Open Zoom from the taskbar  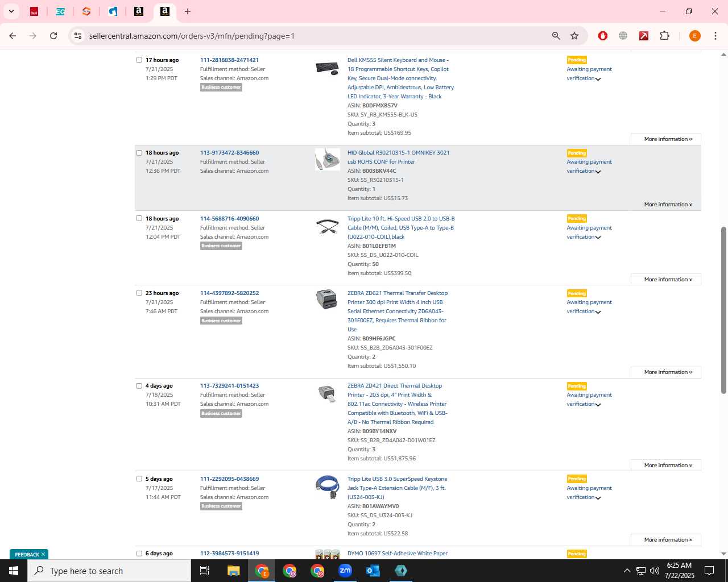(345, 571)
